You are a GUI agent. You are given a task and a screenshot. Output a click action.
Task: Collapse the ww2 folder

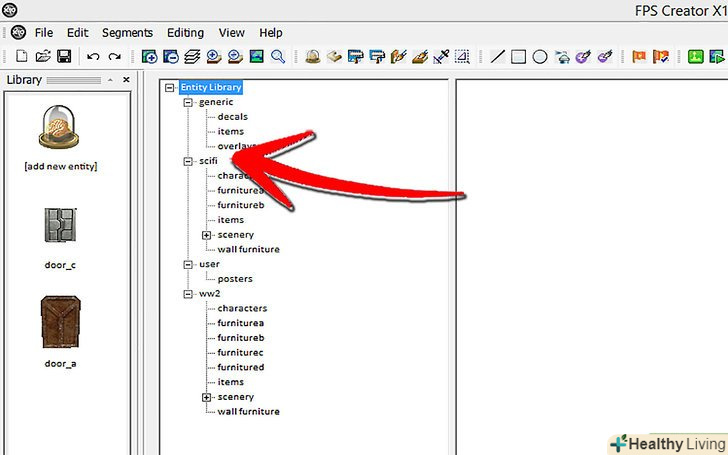(188, 294)
